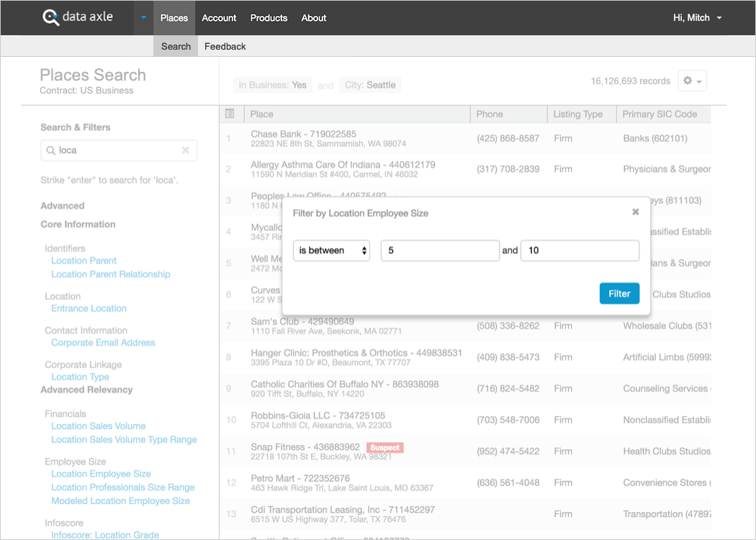Viewport: 756px width, 540px height.
Task: Click the 'In Business: Yes' filter tag
Action: tap(272, 85)
